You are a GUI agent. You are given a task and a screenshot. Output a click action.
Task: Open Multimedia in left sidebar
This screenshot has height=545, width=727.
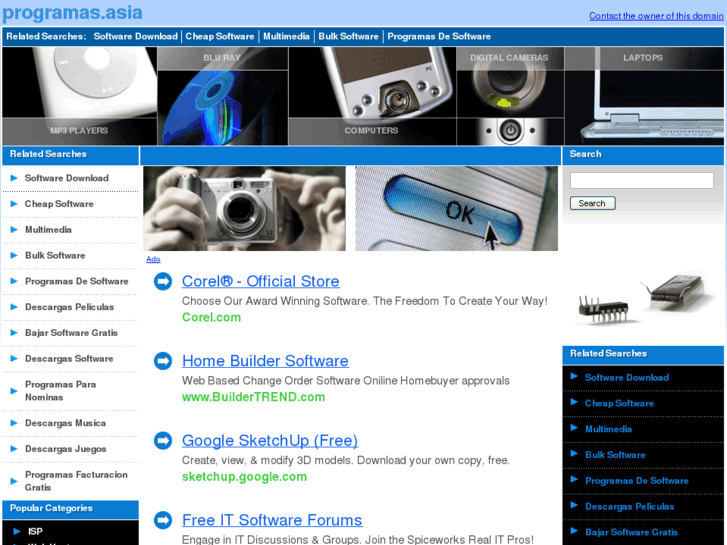click(48, 230)
